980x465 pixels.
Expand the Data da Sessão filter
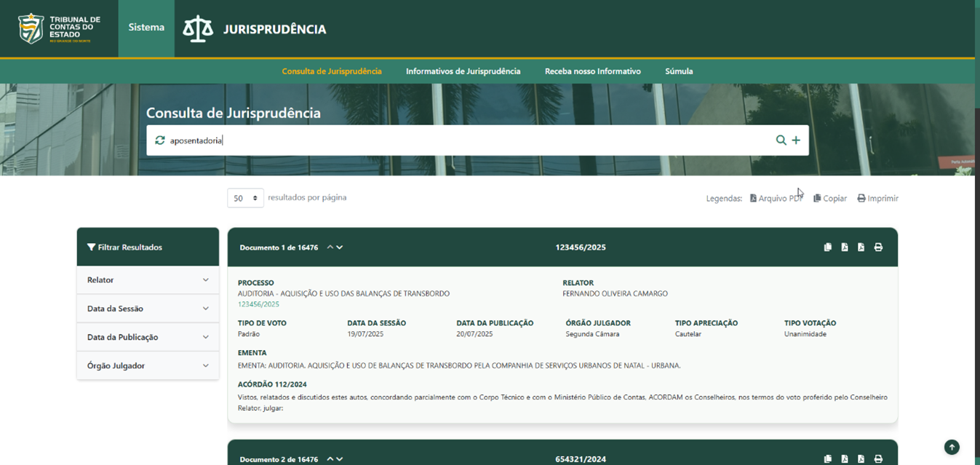(148, 309)
